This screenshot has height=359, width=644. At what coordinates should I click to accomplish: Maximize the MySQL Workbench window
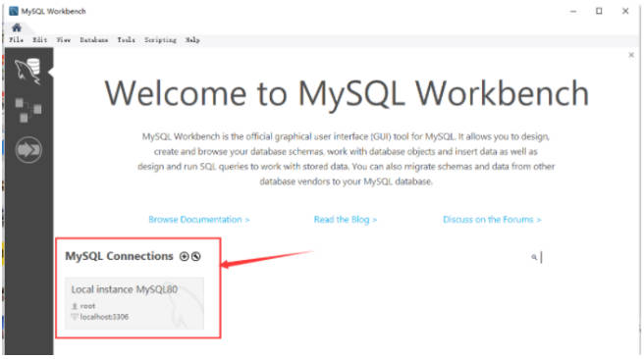(599, 11)
